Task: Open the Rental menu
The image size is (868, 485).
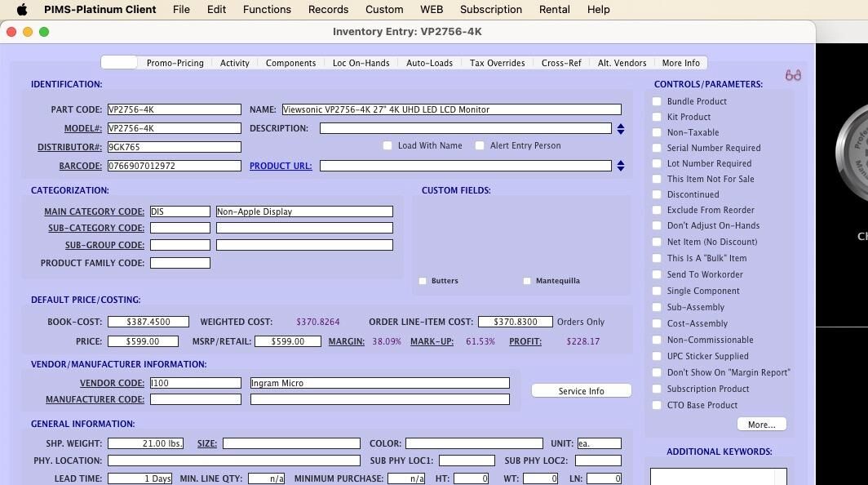Action: (554, 10)
